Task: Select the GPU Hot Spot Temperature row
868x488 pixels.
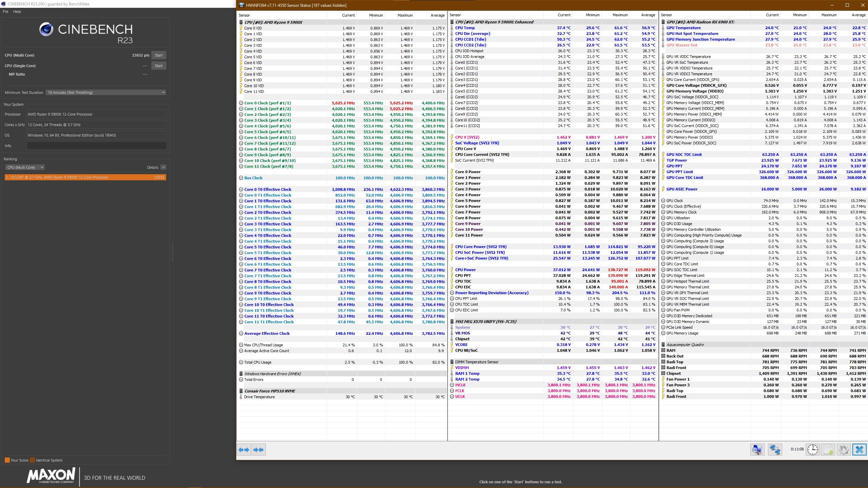Action: [764, 34]
